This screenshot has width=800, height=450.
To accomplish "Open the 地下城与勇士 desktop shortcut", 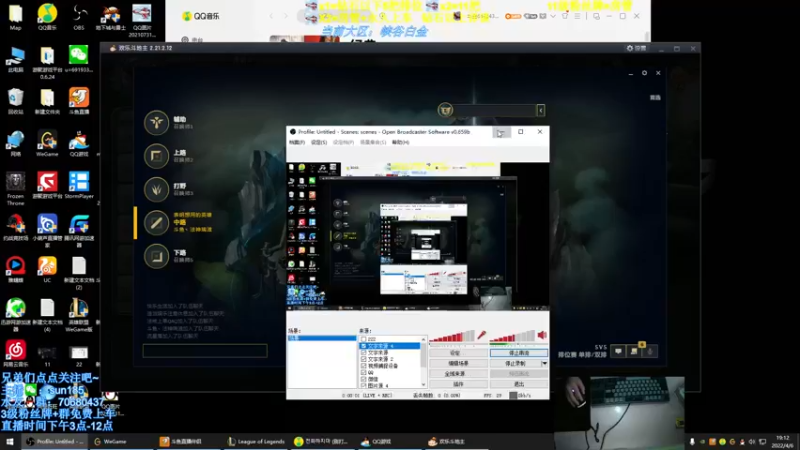I will click(110, 17).
